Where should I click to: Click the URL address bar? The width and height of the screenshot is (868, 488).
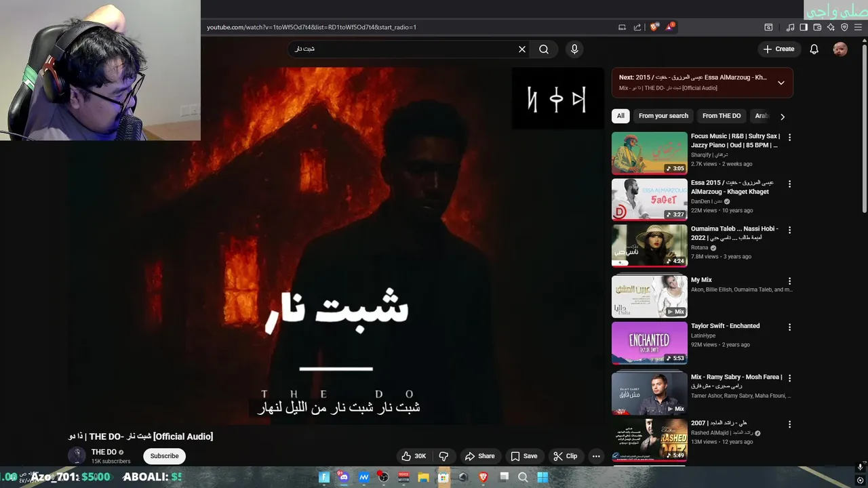click(x=407, y=27)
